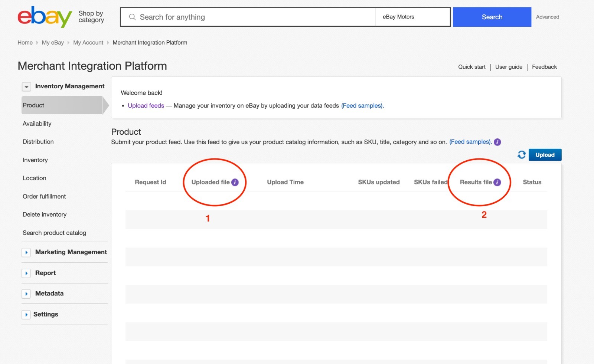Screen dimensions: 594x364
Task: Click the search magnifier icon
Action: [132, 17]
